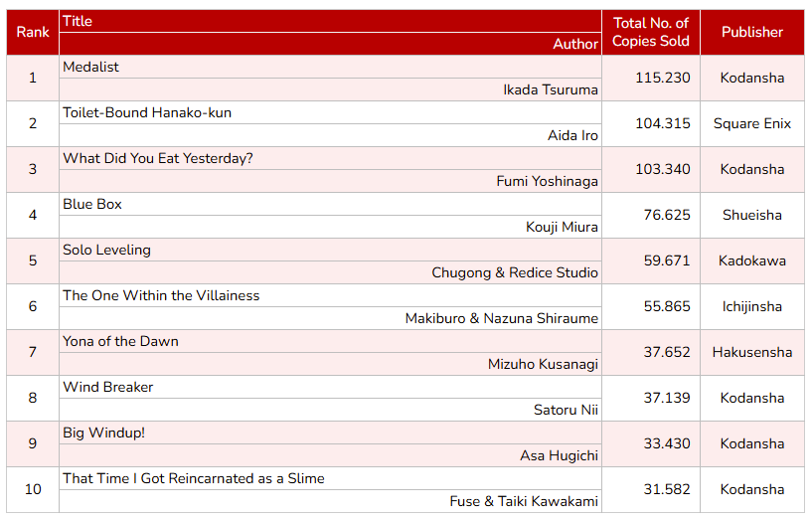812x520 pixels.
Task: Select author Aida Iro
Action: pos(572,135)
